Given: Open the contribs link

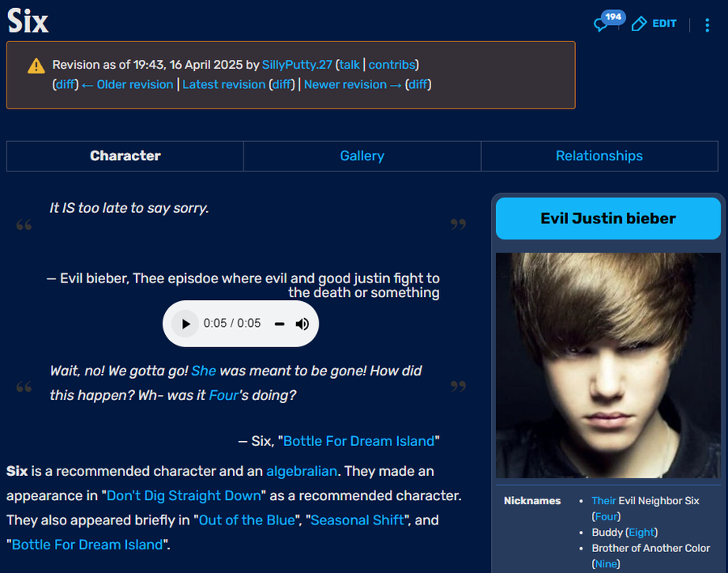Looking at the screenshot, I should coord(392,65).
